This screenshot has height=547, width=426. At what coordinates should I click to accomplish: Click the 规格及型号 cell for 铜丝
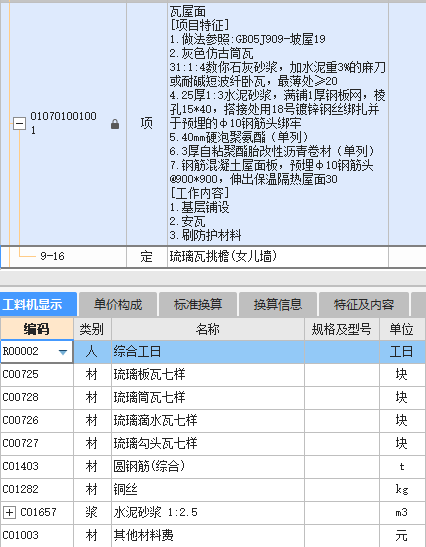(342, 490)
